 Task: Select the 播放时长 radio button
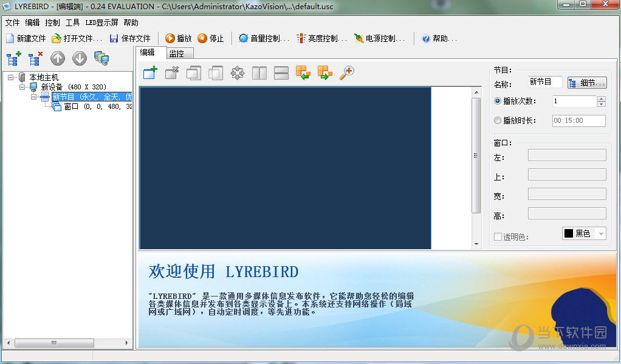click(x=498, y=120)
